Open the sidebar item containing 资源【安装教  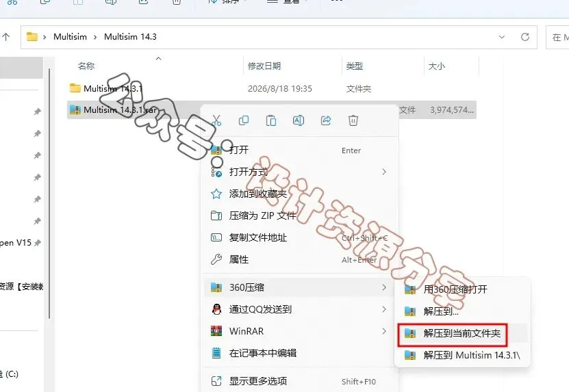tap(22, 287)
